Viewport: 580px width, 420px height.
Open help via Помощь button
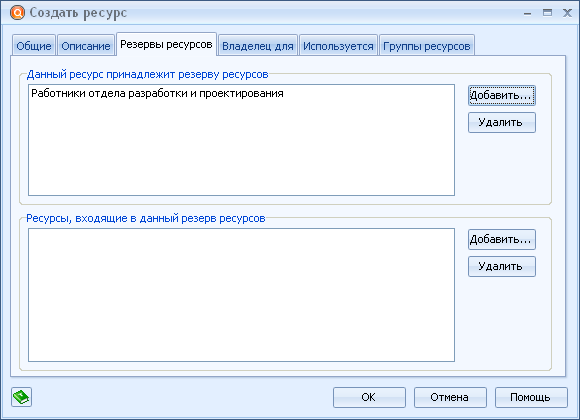pyautogui.click(x=531, y=397)
